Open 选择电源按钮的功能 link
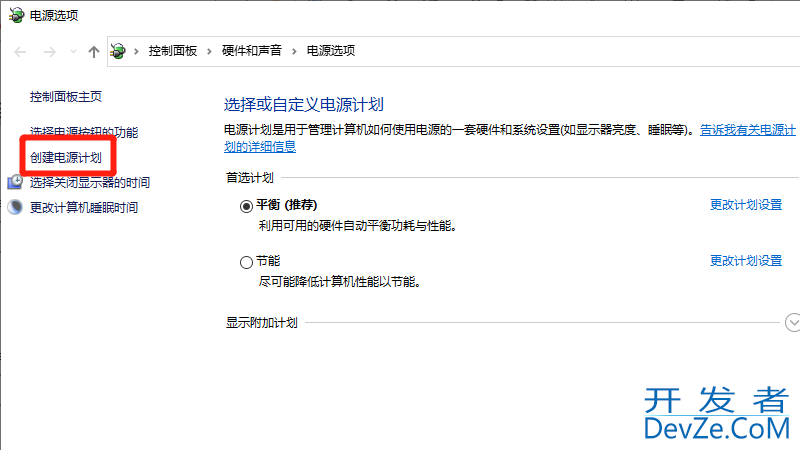This screenshot has width=800, height=450. (x=84, y=132)
